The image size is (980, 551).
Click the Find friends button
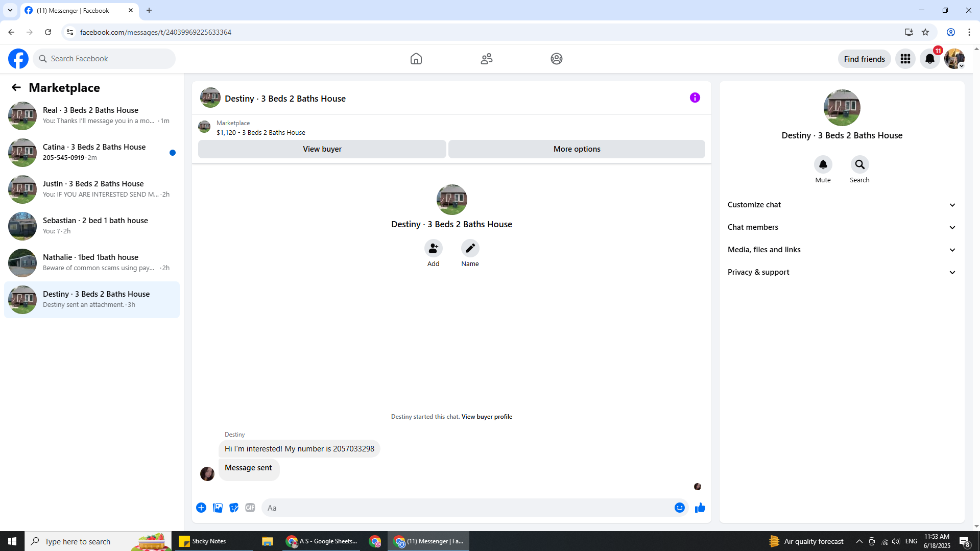[865, 59]
